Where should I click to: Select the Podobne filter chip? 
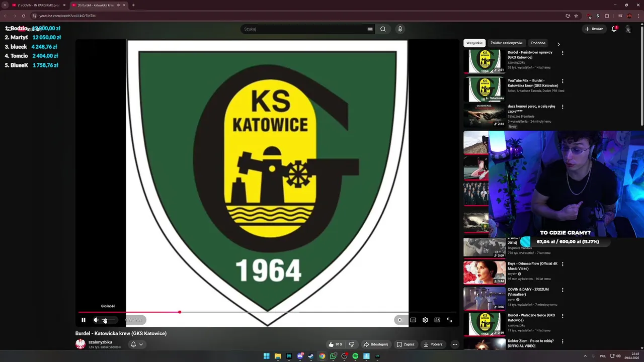[x=538, y=43]
